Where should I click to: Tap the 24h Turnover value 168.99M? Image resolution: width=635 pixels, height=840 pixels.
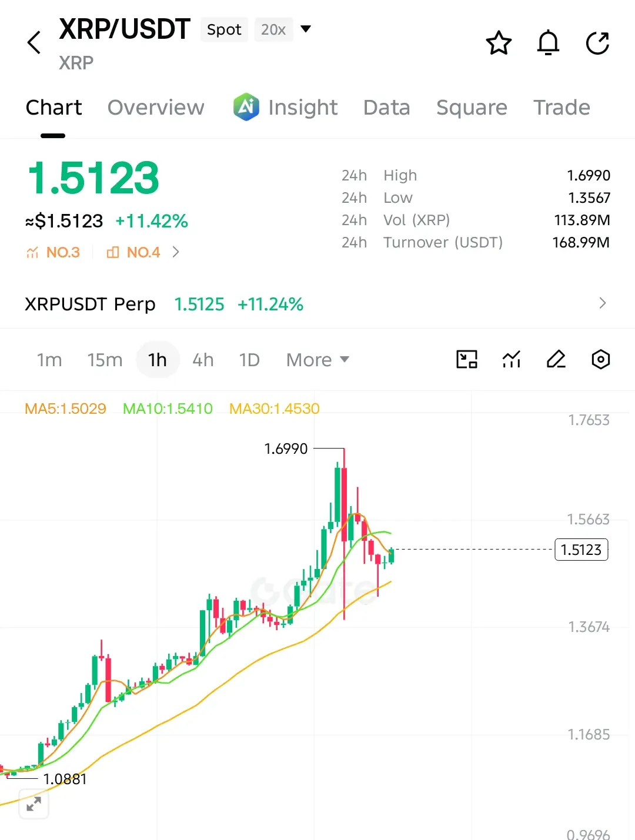581,242
